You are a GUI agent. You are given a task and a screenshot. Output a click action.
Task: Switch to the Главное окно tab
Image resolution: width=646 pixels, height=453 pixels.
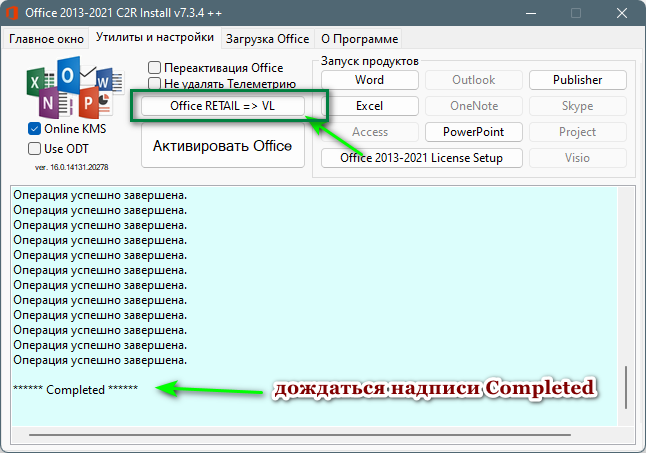(46, 39)
